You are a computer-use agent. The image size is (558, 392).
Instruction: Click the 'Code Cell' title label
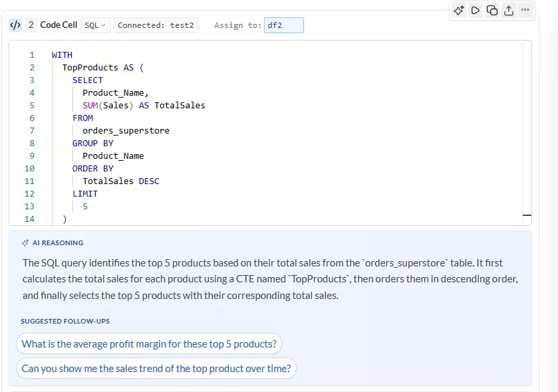tap(59, 25)
